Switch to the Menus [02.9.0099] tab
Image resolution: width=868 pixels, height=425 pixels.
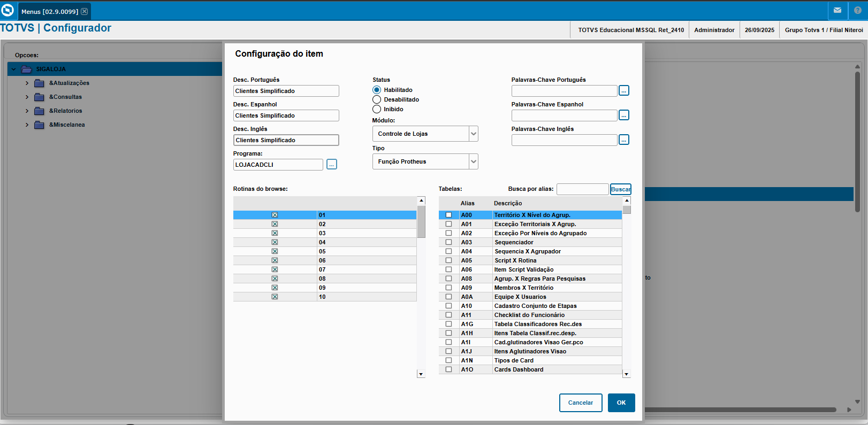click(x=50, y=12)
